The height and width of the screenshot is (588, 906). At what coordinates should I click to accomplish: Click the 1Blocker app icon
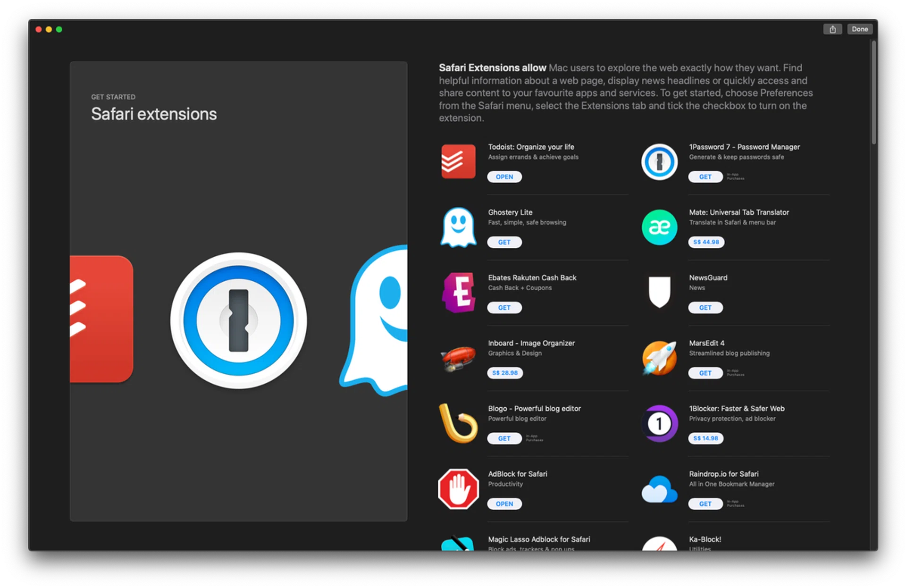659,423
